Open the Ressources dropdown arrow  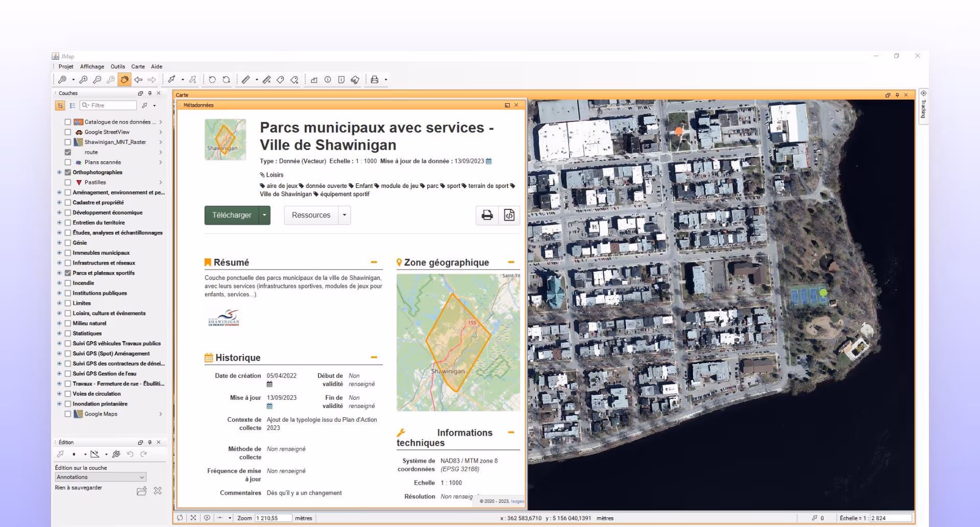tap(345, 215)
